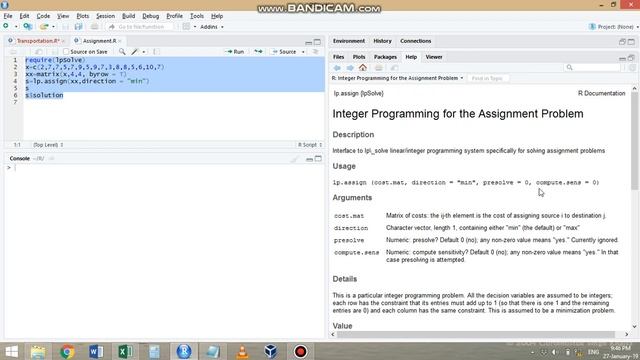
Task: Run the selected lines with Run button
Action: 236,52
